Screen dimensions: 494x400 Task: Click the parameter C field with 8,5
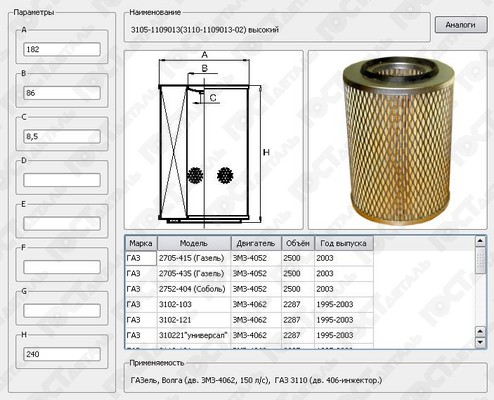click(62, 136)
